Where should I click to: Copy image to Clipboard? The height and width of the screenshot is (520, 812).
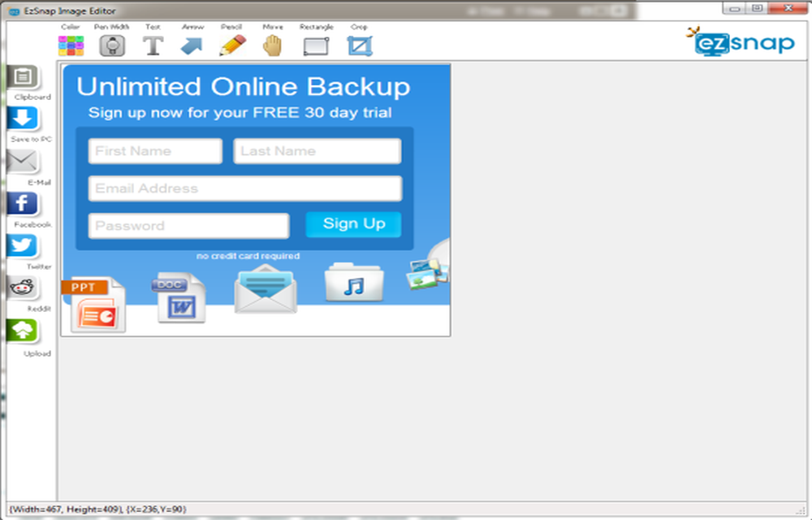(x=24, y=77)
